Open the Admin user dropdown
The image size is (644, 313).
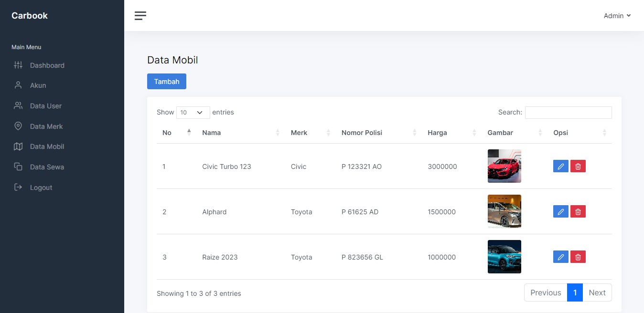pos(617,16)
